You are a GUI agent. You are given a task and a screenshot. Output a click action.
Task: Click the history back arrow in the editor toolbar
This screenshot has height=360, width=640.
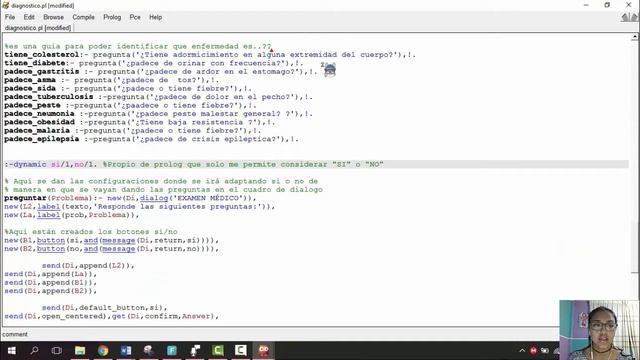pos(625,17)
